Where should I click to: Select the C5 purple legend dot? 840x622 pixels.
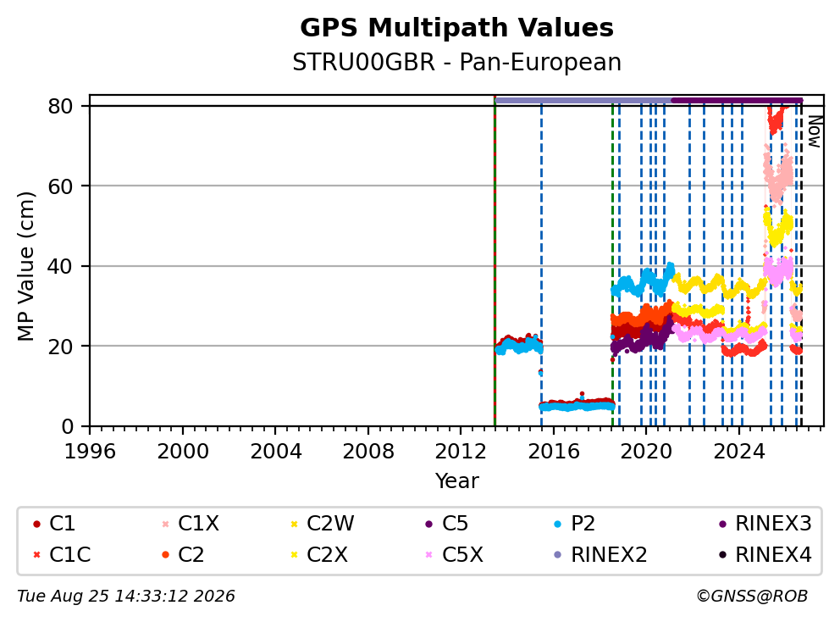pos(428,524)
